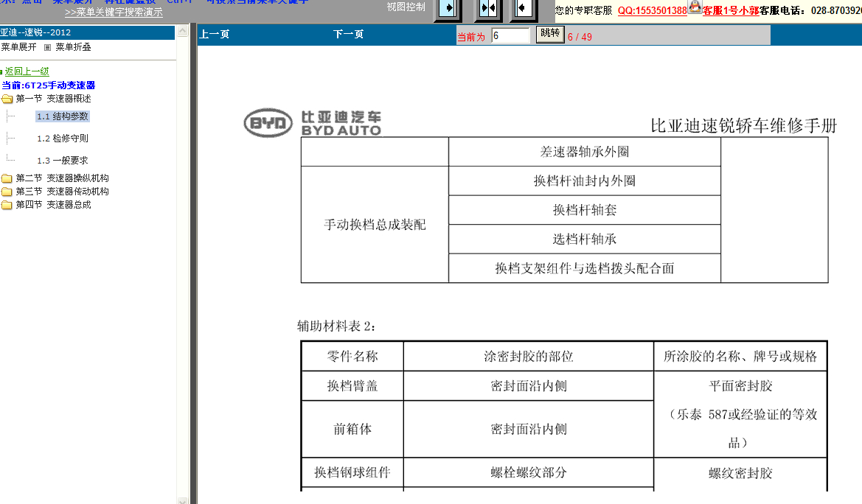Click the BYD AUTO 比亚迪汽车 text logo
Viewport: 862px width, 504px height.
(341, 123)
